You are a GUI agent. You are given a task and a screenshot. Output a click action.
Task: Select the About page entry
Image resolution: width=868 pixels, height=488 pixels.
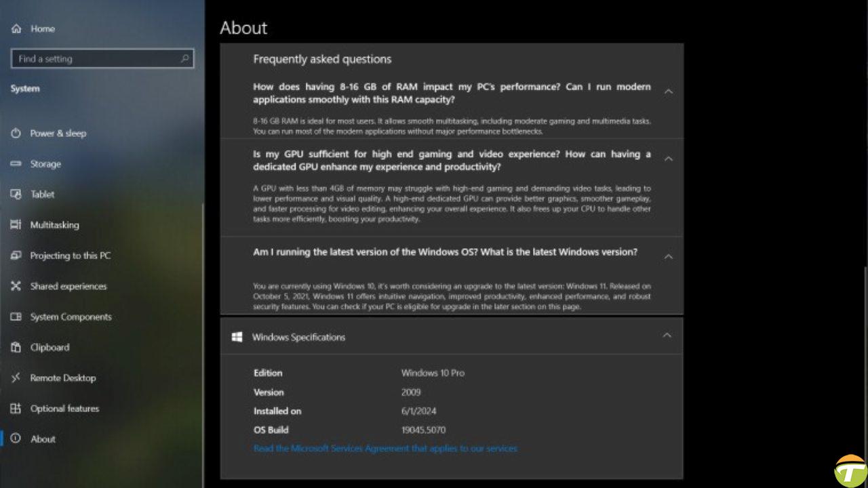point(43,439)
